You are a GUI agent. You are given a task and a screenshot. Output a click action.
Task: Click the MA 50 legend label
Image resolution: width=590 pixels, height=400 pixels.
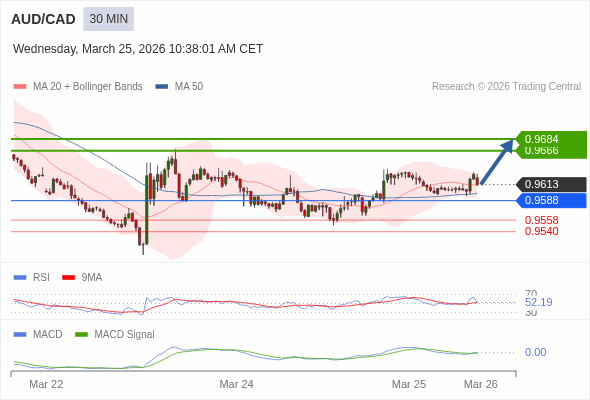(x=189, y=87)
